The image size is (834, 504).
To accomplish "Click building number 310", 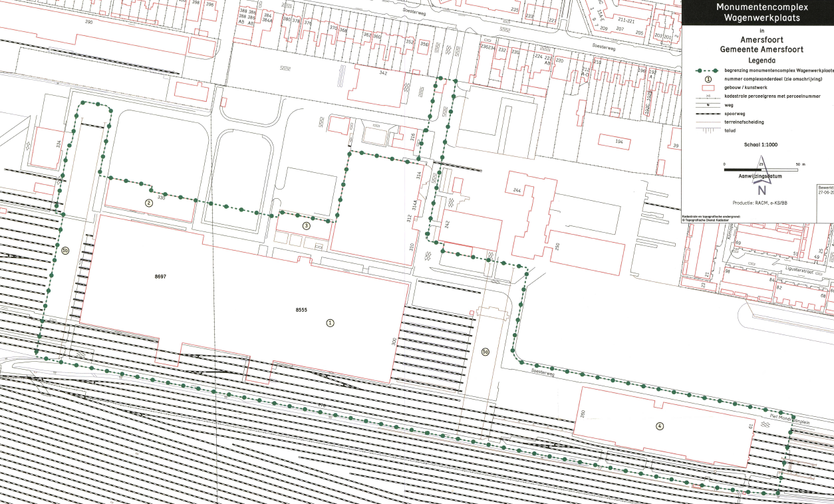I will click(x=411, y=247).
